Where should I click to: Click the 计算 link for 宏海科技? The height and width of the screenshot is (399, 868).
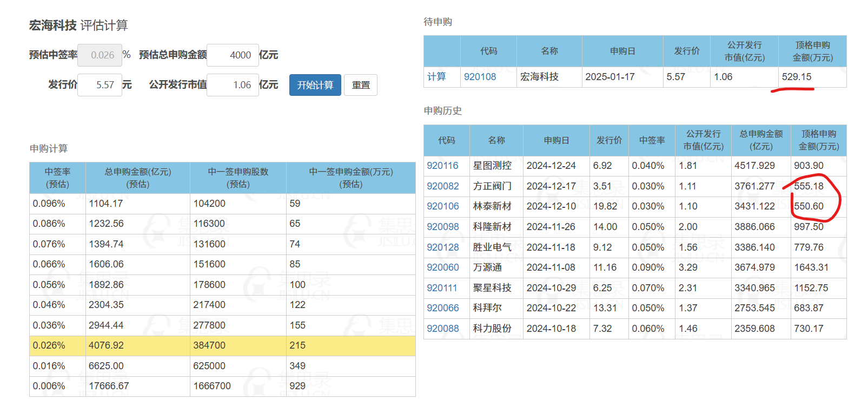pos(436,77)
